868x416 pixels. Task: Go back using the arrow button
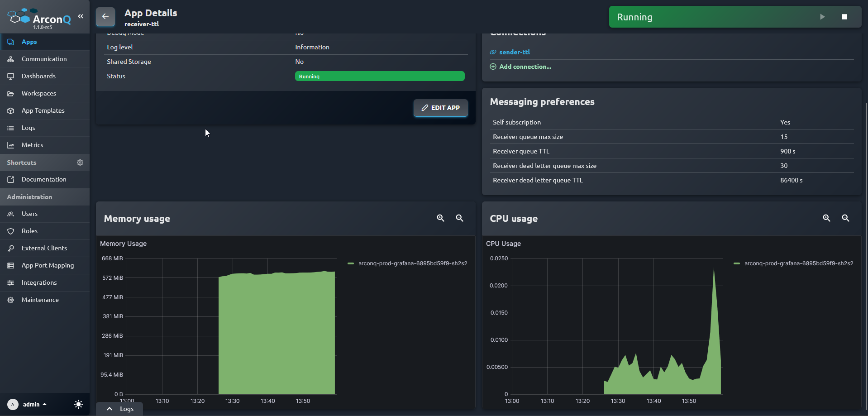click(x=105, y=17)
